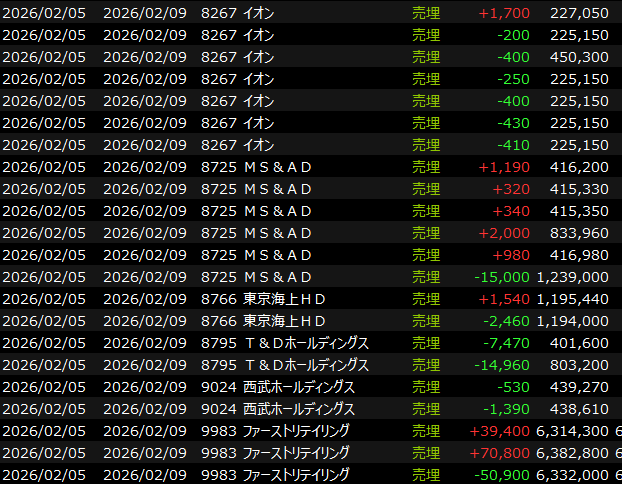Click ファーストリテイリング name in the -50,900 row
The width and height of the screenshot is (622, 484).
click(296, 475)
